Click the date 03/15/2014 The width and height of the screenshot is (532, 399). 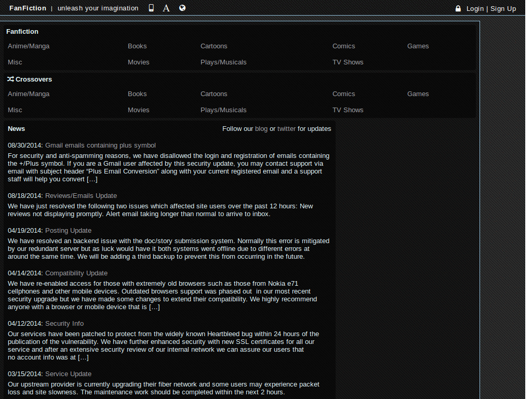(x=25, y=374)
